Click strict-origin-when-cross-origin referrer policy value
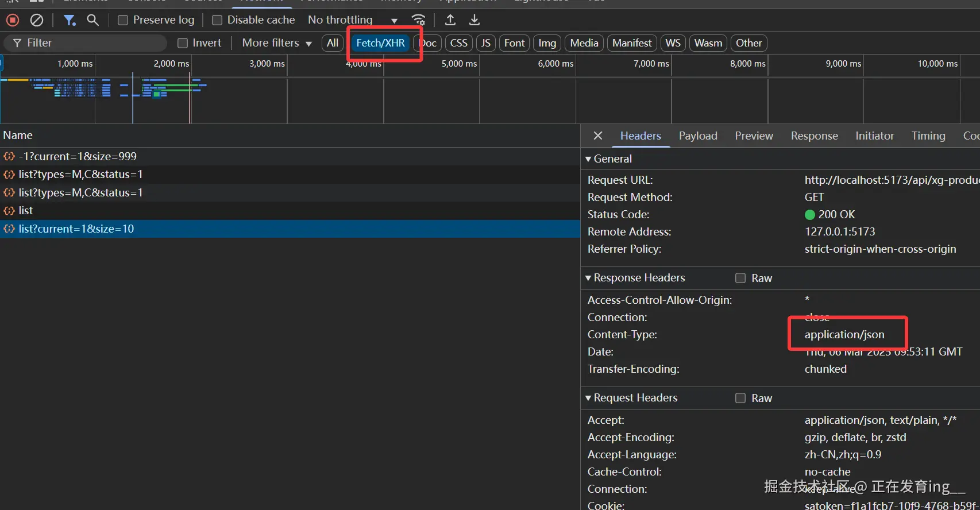The image size is (980, 510). [880, 249]
